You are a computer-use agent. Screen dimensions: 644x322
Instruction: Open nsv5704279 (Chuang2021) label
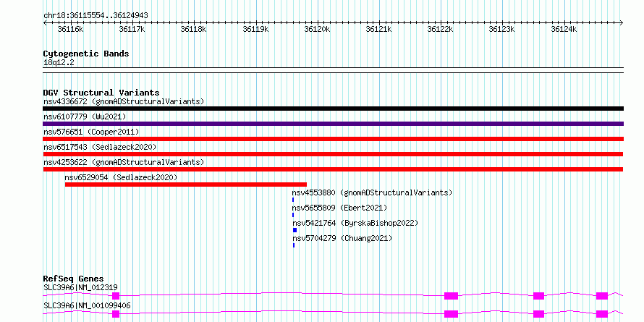click(x=342, y=238)
